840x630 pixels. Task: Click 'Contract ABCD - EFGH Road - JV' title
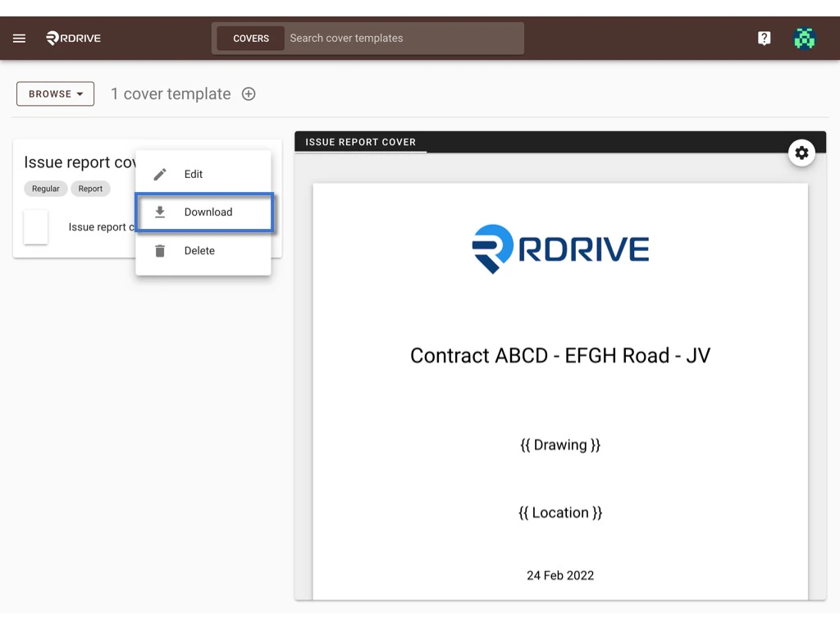coord(560,355)
